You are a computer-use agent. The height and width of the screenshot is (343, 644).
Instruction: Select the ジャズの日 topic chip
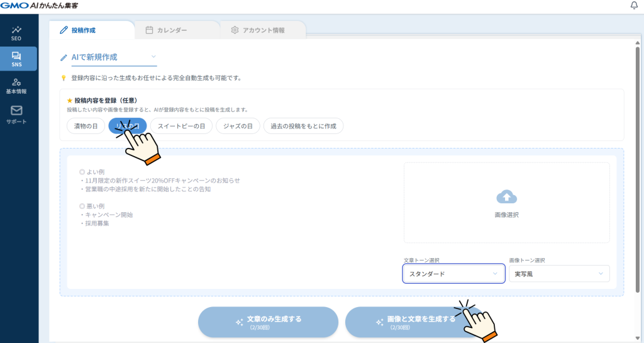coord(238,126)
